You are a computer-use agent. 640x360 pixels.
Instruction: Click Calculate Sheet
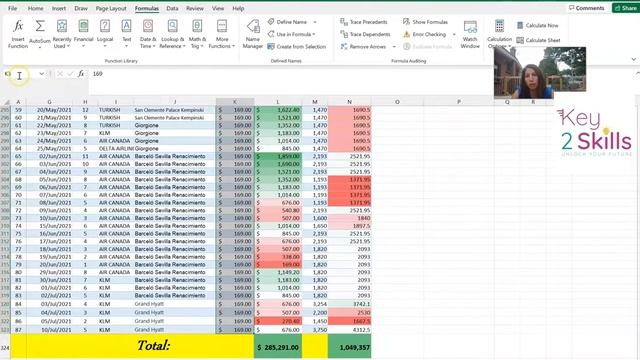click(x=538, y=40)
